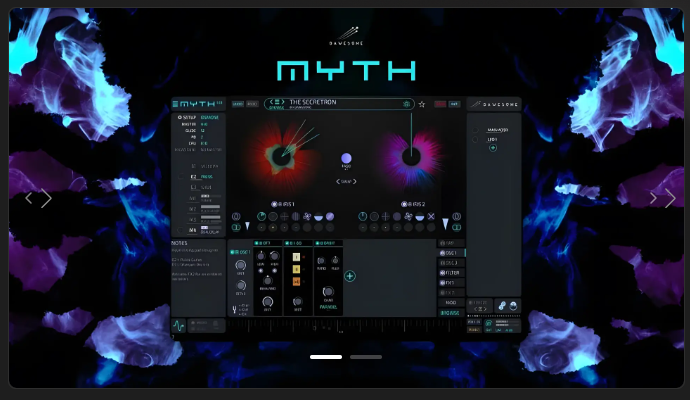Click the right chevron beside SWAP
Viewport: 690px width, 400px height.
355,181
